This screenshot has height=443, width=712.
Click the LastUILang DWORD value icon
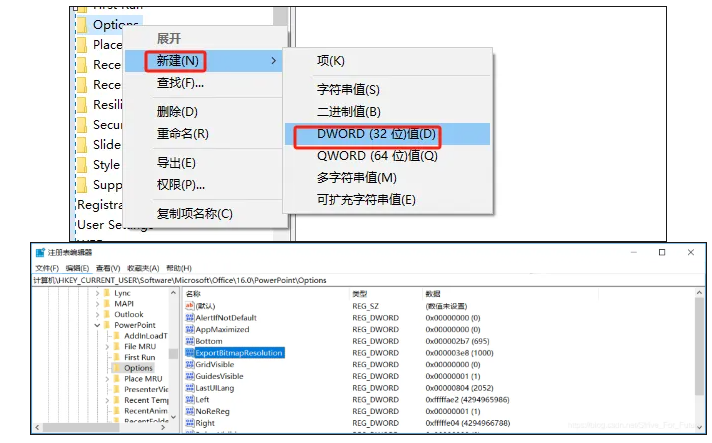pyautogui.click(x=190, y=388)
